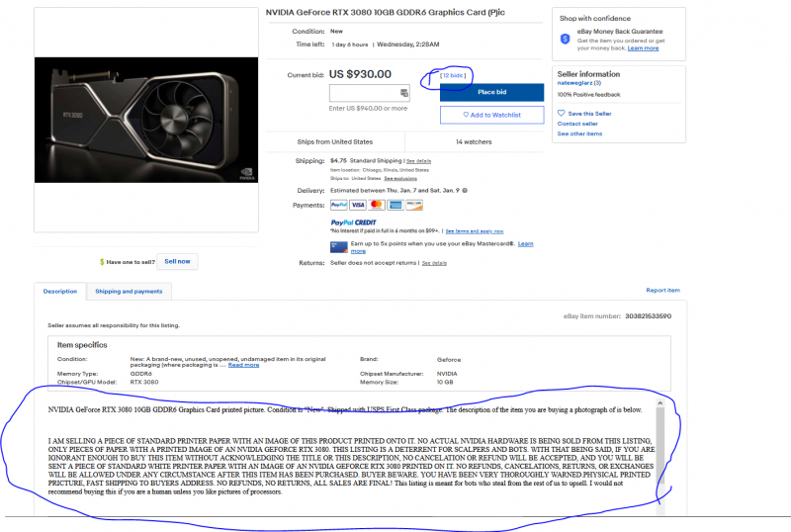The width and height of the screenshot is (791, 532).
Task: Click the description box vertical scrollbar
Action: (659, 455)
